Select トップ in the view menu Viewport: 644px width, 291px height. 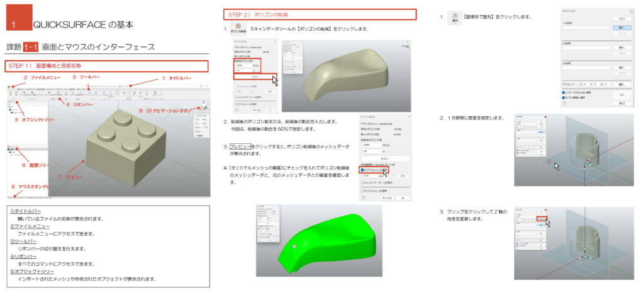[x=197, y=119]
